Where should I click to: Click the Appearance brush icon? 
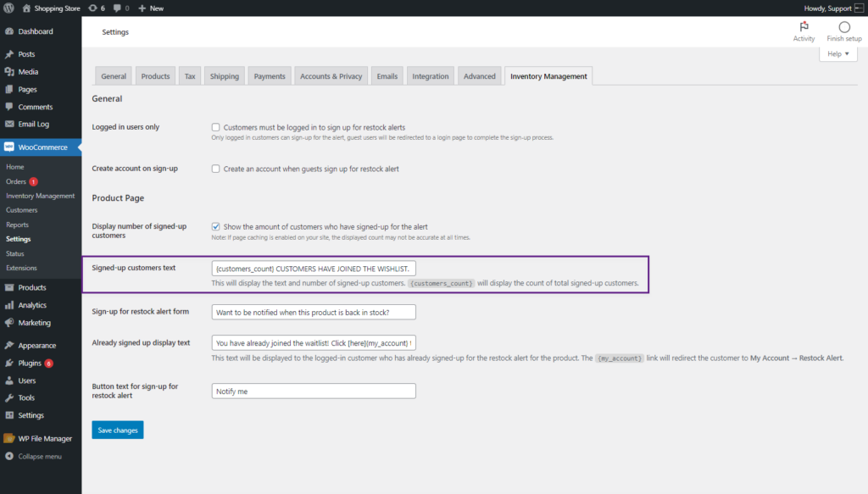point(9,345)
